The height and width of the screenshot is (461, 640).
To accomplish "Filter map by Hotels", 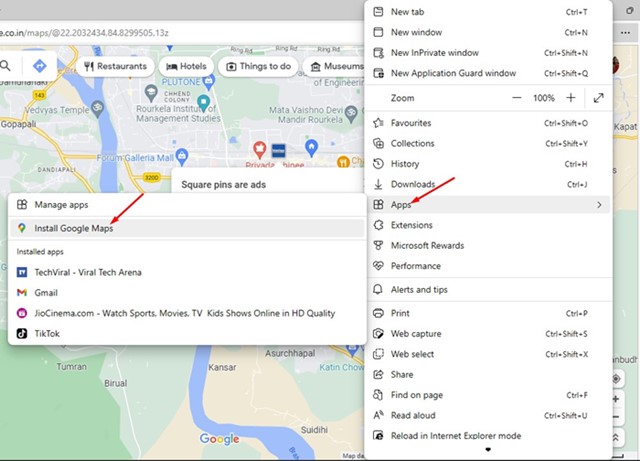I will pyautogui.click(x=186, y=66).
